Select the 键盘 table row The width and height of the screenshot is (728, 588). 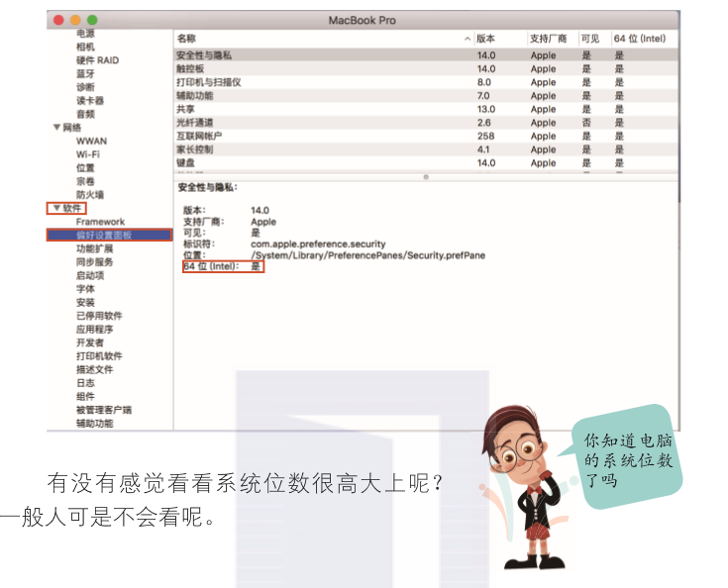[426, 163]
